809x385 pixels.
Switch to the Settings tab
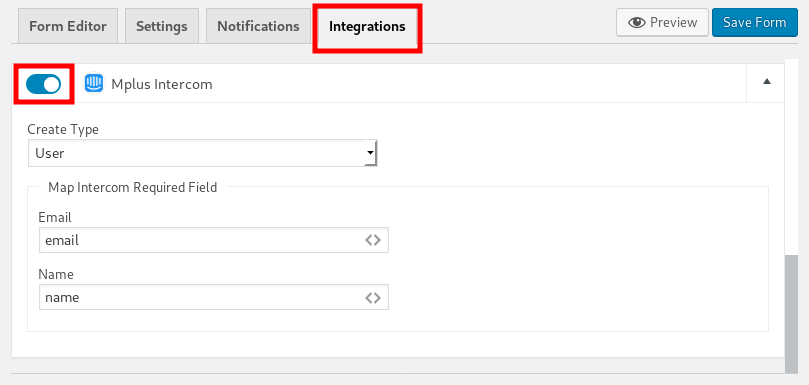click(x=161, y=26)
